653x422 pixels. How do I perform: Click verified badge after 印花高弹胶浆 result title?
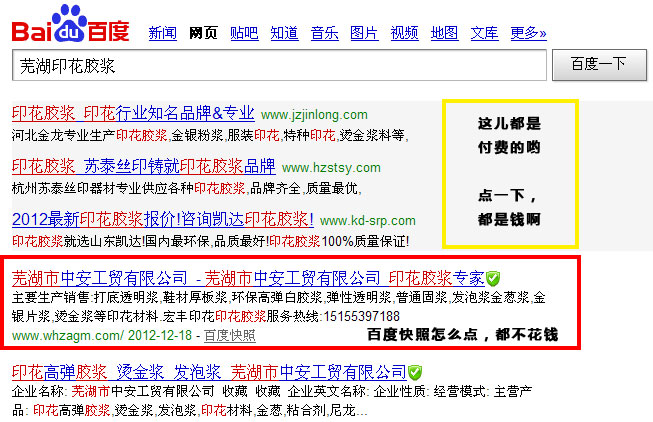click(415, 372)
